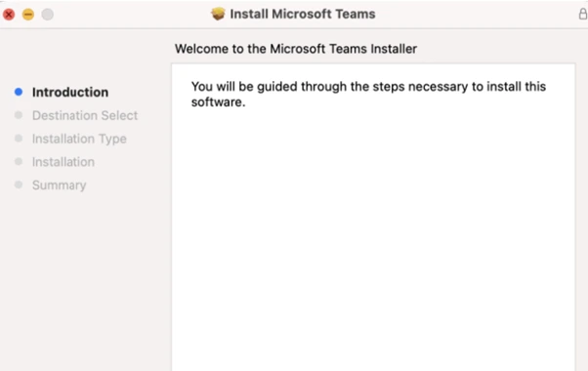Click the lock icon in title bar
Viewport: 588px width, 371px height.
coord(583,14)
